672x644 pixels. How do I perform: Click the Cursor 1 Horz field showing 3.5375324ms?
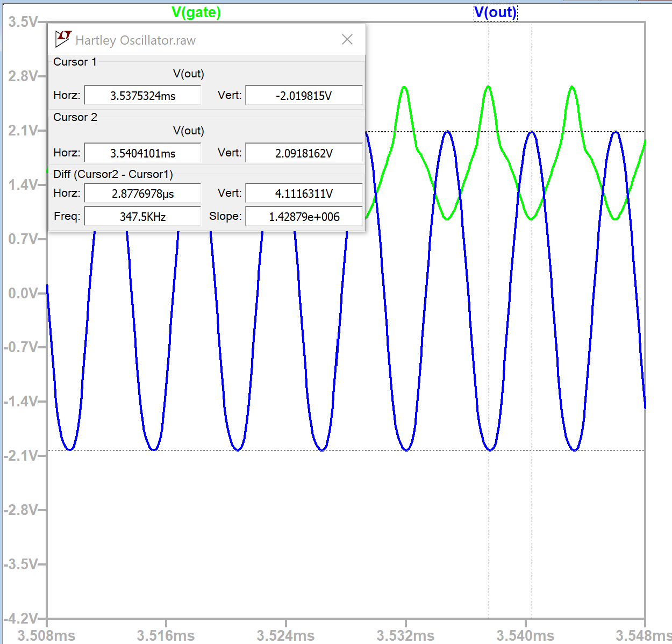pos(142,95)
